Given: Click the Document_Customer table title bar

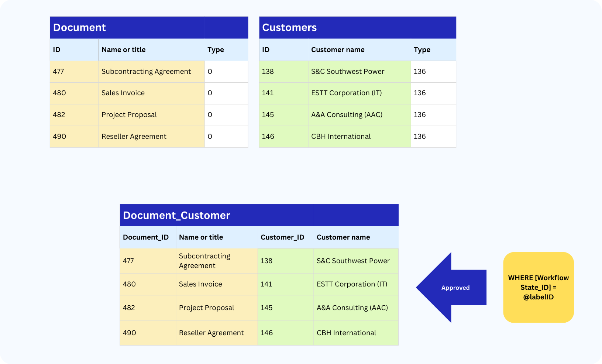Looking at the screenshot, I should click(176, 215).
